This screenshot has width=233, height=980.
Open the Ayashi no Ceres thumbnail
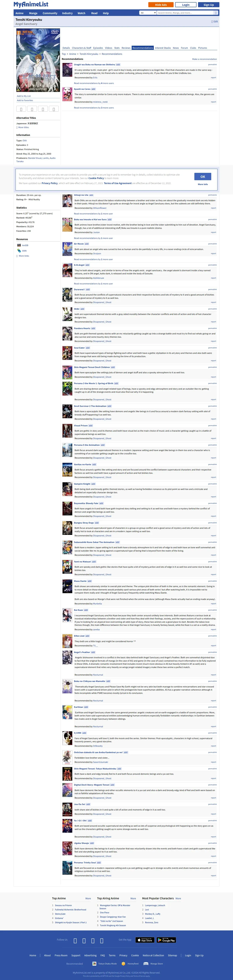[67, 94]
